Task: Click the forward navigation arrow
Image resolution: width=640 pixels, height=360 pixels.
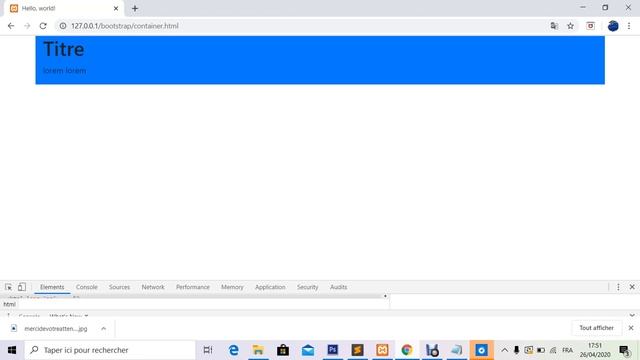Action: 27,26
